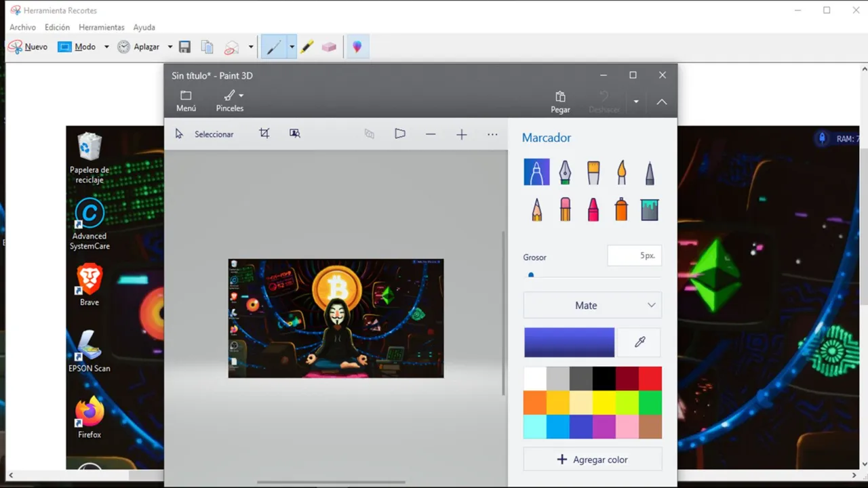Select the oil brush tool
Viewport: 868px width, 488px height.
593,172
